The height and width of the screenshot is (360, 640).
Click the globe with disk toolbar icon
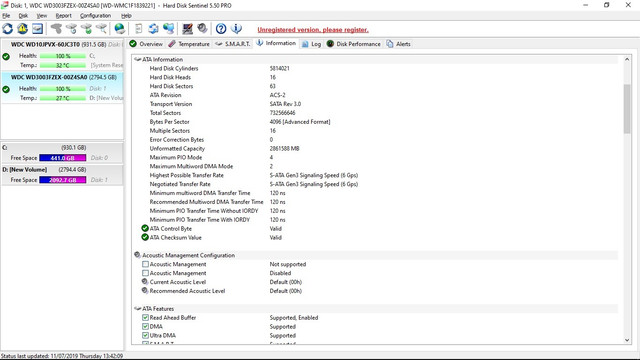[x=120, y=29]
